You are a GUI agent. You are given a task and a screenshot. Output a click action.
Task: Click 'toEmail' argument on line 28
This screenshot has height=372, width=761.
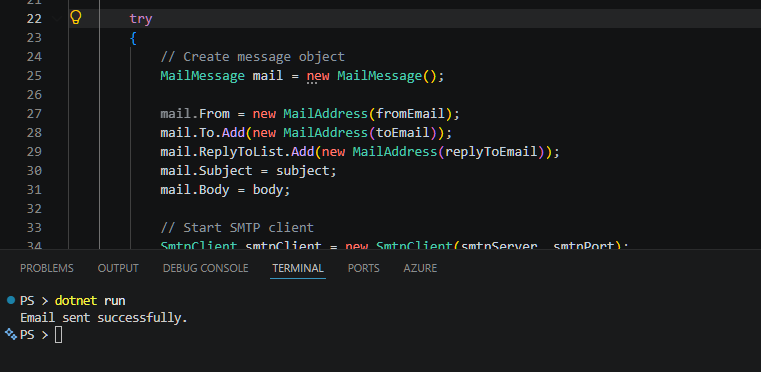coord(403,133)
